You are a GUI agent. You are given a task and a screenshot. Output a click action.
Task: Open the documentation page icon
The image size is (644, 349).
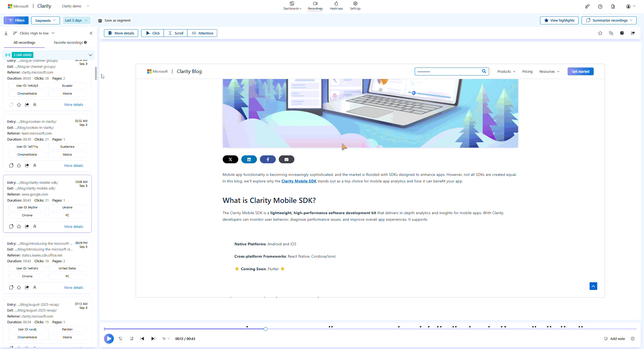click(x=613, y=7)
